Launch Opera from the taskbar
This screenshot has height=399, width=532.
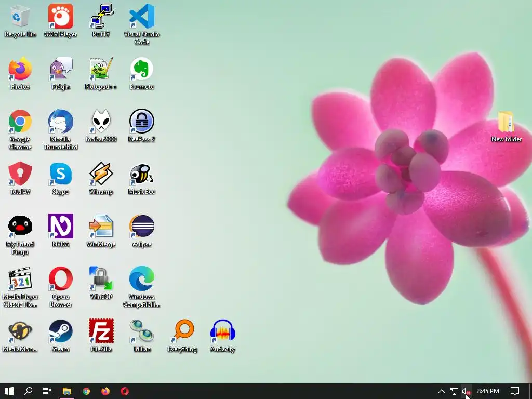125,391
